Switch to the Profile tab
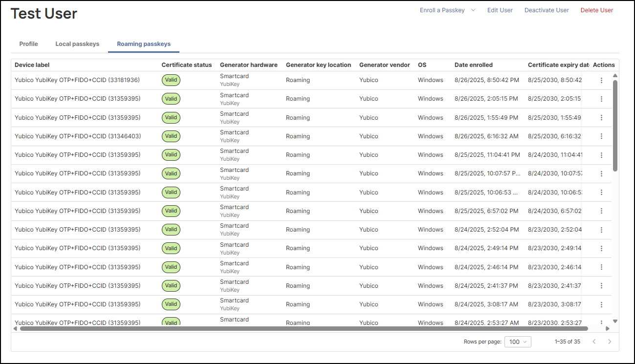This screenshot has width=635, height=364. click(28, 44)
